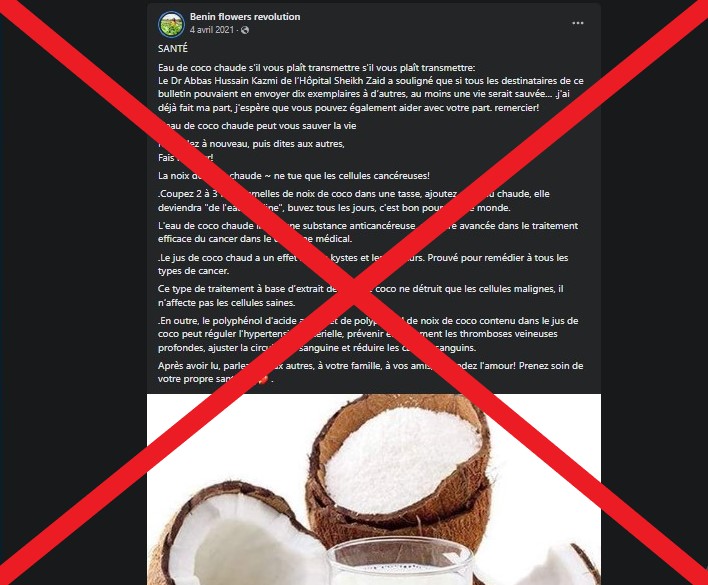Open the Benin flowers revolution profile picture
Viewport: 708px width, 585px height.
(172, 24)
